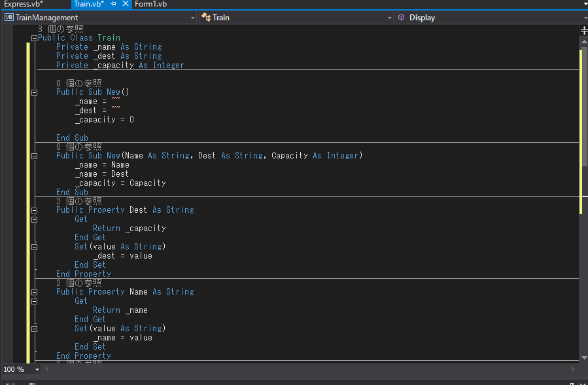Click the editor split handle icon top right
588x385 pixels.
tap(583, 29)
